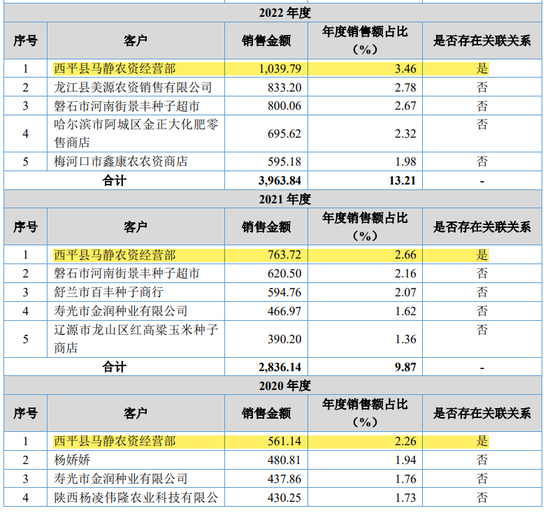The width and height of the screenshot is (550, 513).
Task: Click the 辽源市龙山区红高粱玉米种子商店 cell
Action: [136, 339]
